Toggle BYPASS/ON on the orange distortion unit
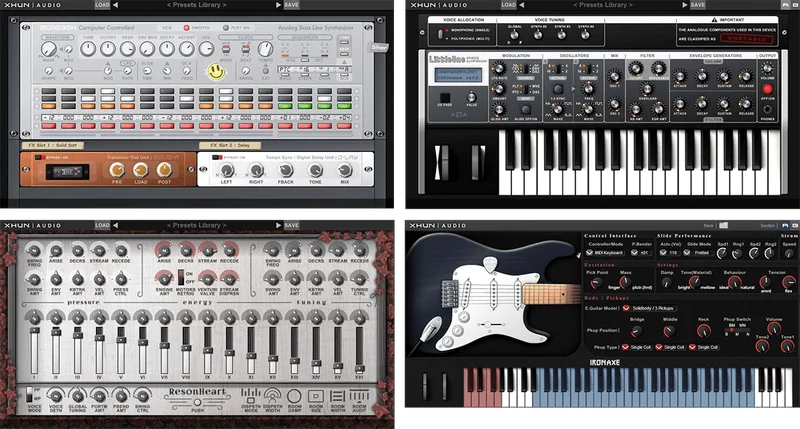Image resolution: width=800 pixels, height=429 pixels. click(x=38, y=157)
